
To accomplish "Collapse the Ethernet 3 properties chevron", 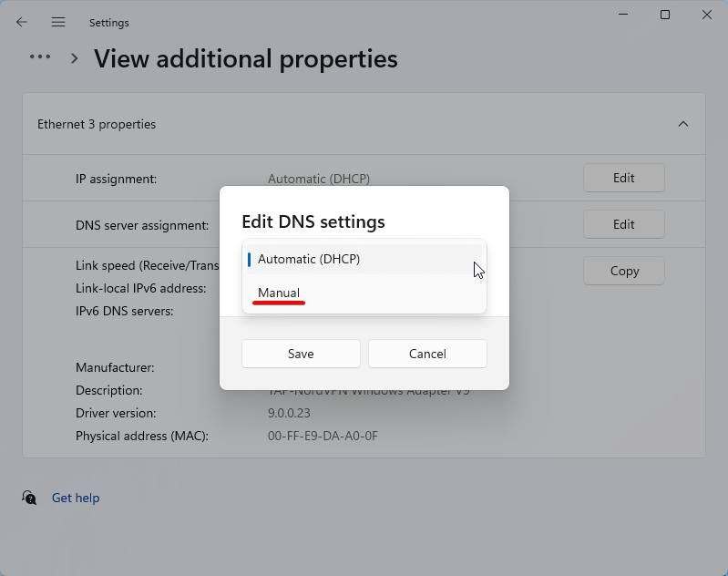I will coord(682,124).
